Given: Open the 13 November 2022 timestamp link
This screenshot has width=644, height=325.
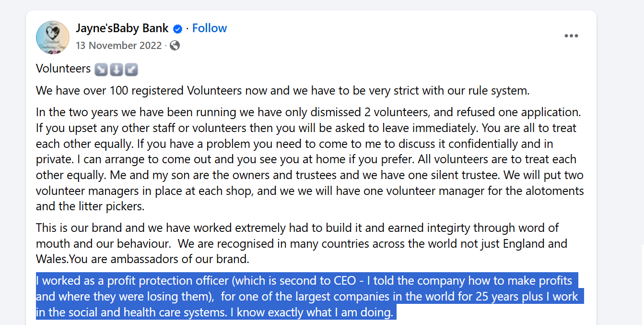Looking at the screenshot, I should pyautogui.click(x=118, y=46).
